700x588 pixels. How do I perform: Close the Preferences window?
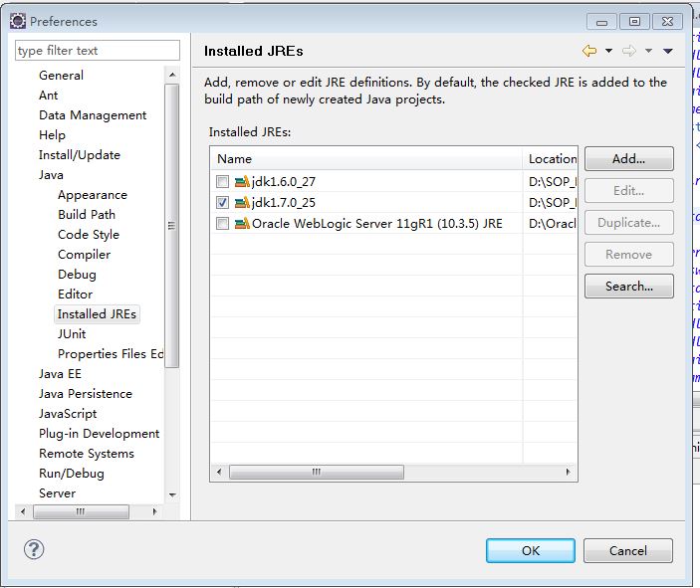coord(667,22)
